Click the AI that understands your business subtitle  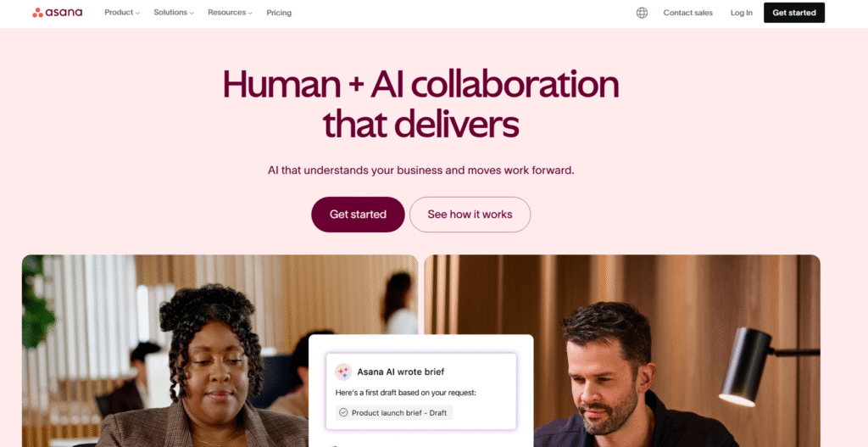point(421,170)
